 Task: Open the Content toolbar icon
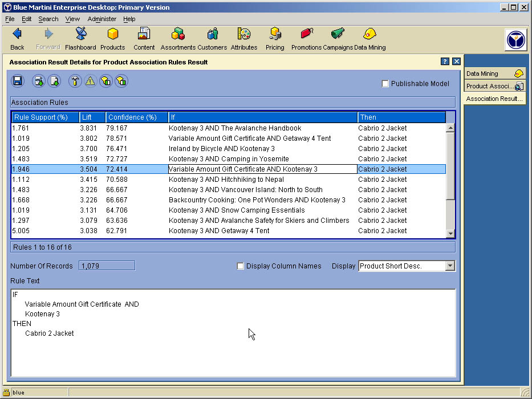pos(144,34)
